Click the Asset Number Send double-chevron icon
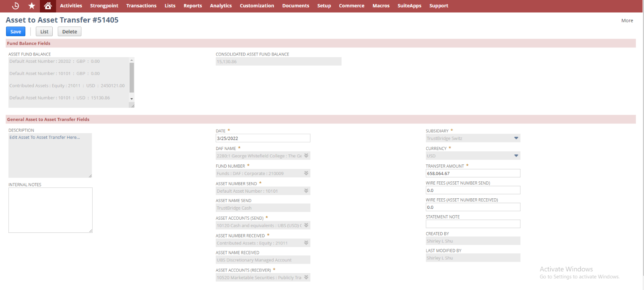Image resolution: width=644 pixels, height=290 pixels. pyautogui.click(x=306, y=191)
